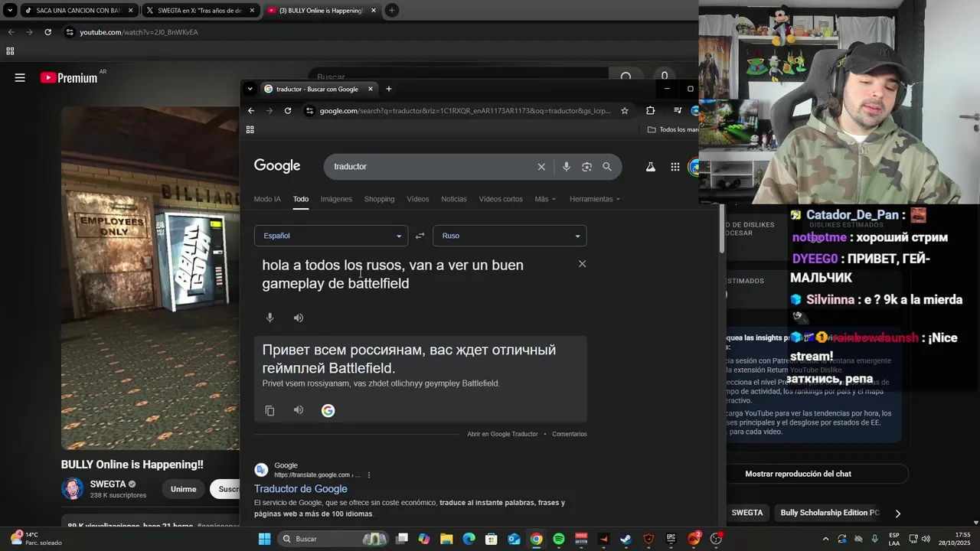Image resolution: width=980 pixels, height=551 pixels.
Task: Select the Shopping search tab
Action: [379, 199]
